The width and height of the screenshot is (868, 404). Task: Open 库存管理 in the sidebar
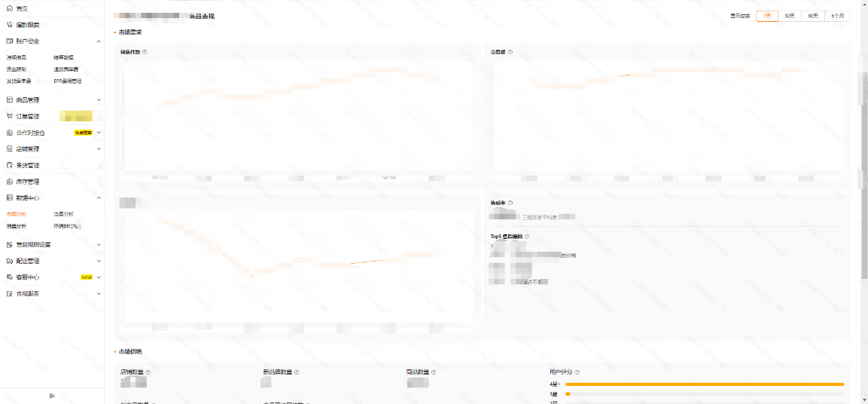pos(28,182)
